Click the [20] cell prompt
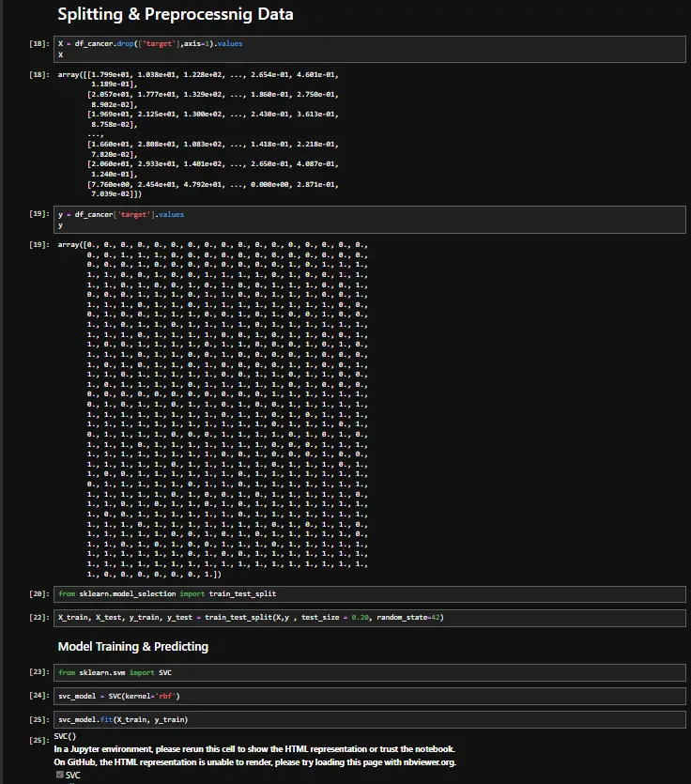691x784 pixels. click(39, 594)
